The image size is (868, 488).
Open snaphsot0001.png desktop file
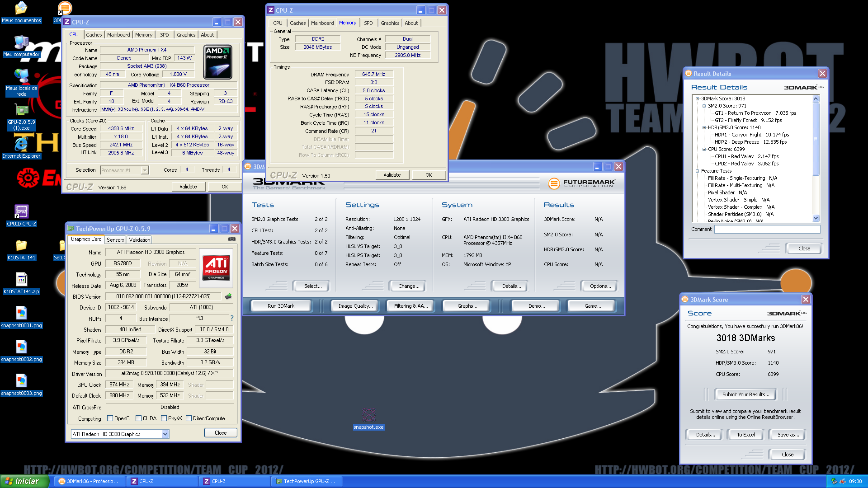pos(21,317)
